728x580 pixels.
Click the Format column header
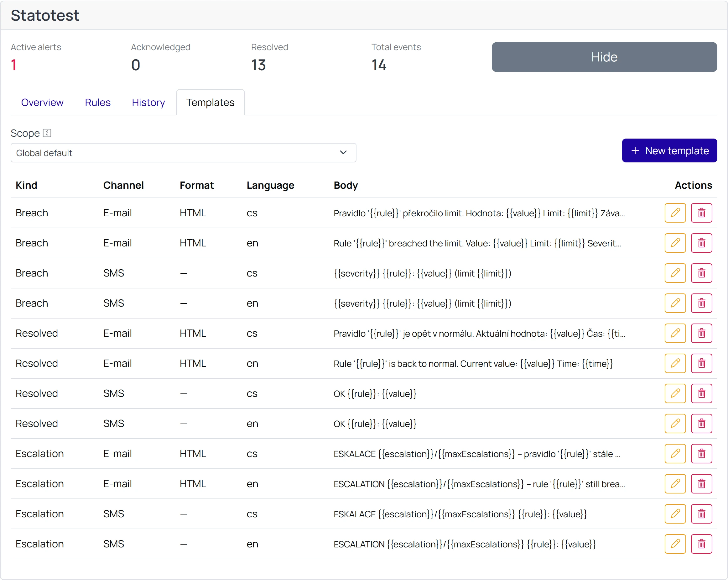coord(196,185)
